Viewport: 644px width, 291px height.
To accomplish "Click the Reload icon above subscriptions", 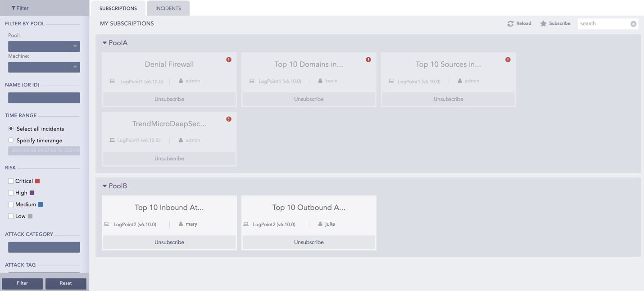I will click(511, 23).
